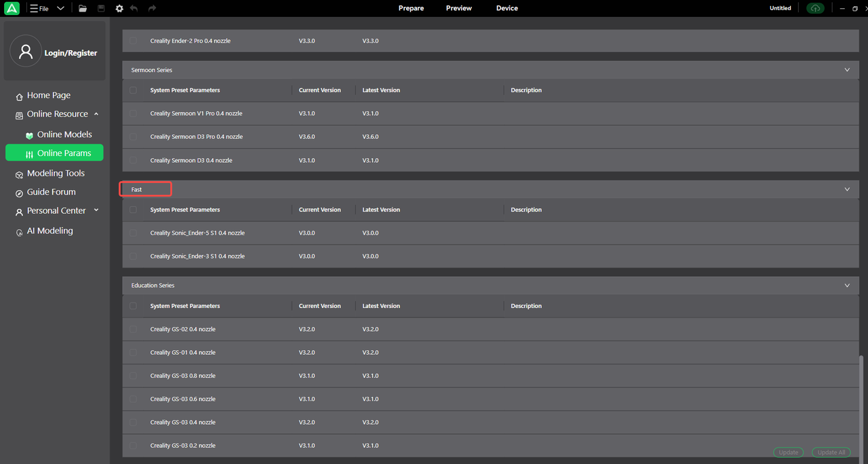This screenshot has height=464, width=868.
Task: Click Latest Version header in Fast section table
Action: click(381, 210)
